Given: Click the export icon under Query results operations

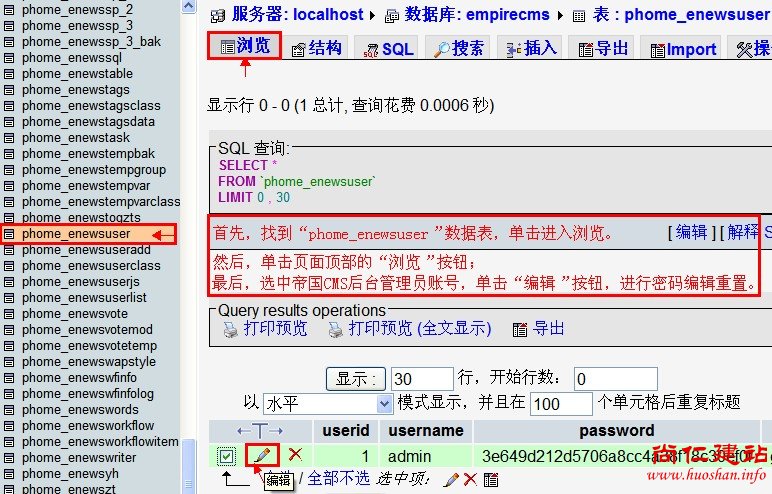Looking at the screenshot, I should [520, 329].
